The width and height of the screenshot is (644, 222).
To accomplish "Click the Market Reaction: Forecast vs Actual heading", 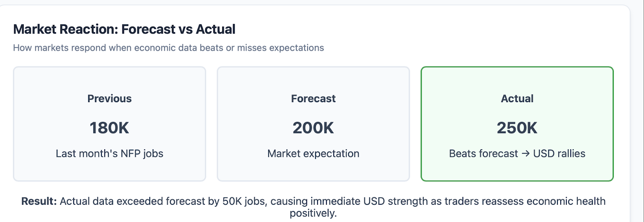I will point(124,29).
